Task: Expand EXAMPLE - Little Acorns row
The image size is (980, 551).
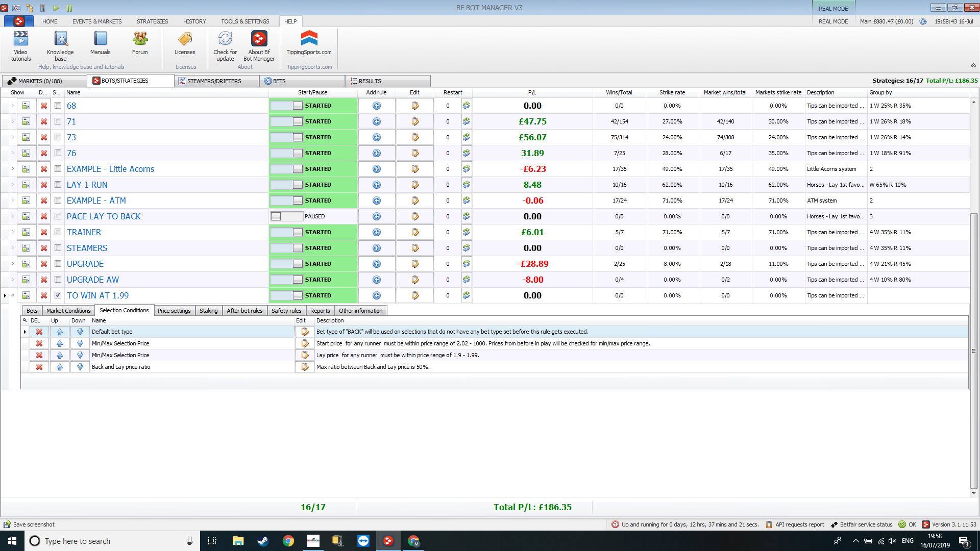Action: (x=13, y=169)
